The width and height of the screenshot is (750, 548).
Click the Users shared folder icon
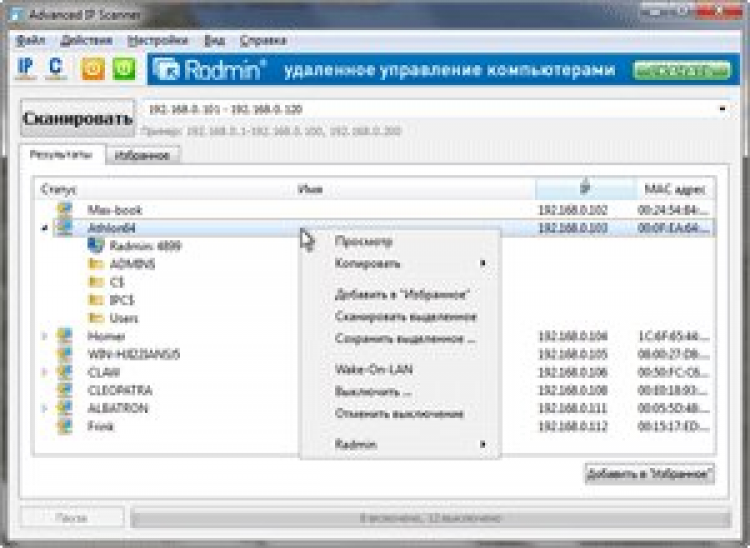(96, 318)
